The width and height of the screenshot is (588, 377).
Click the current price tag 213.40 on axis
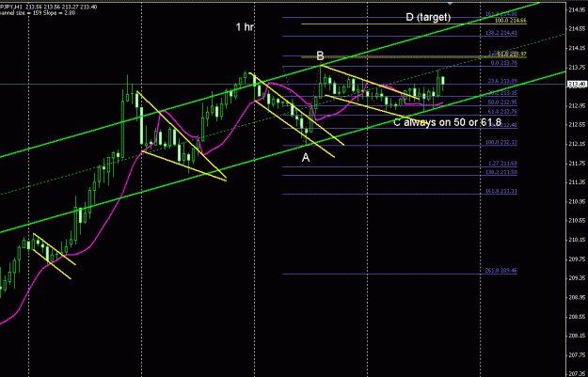coord(578,85)
